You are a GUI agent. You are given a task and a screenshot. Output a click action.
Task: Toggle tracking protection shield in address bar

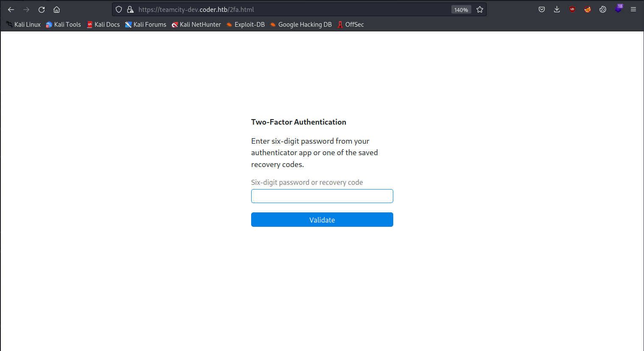(119, 9)
